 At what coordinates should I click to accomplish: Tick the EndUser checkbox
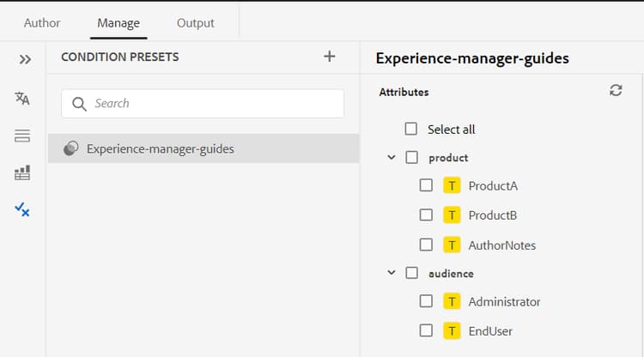pyautogui.click(x=426, y=330)
